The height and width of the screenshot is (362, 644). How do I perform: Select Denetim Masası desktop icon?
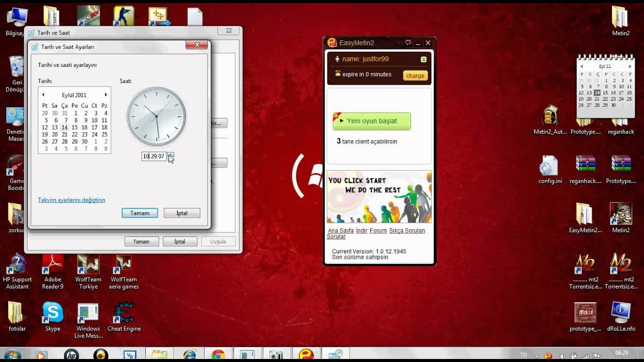pyautogui.click(x=17, y=124)
